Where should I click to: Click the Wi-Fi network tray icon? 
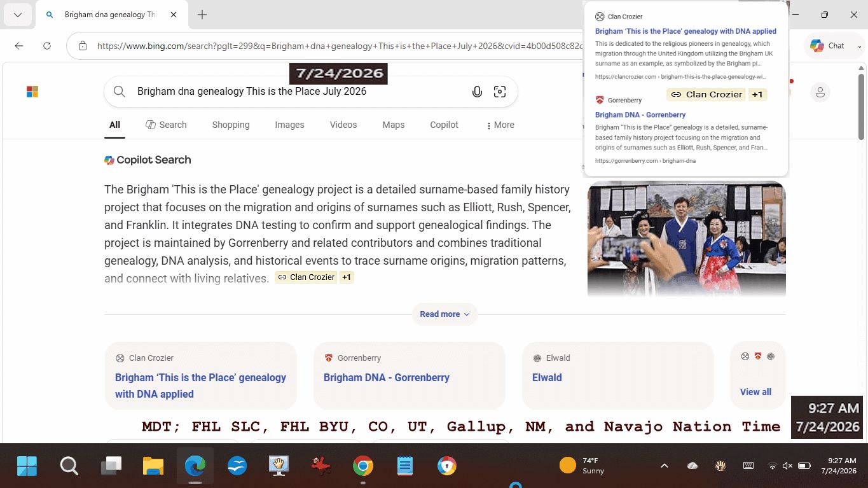[773, 466]
